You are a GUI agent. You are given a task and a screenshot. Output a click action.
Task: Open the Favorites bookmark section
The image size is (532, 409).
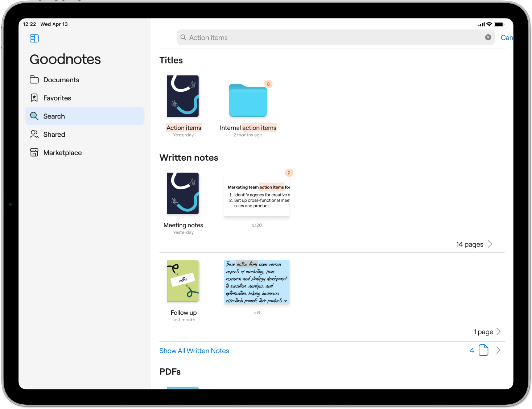(57, 98)
